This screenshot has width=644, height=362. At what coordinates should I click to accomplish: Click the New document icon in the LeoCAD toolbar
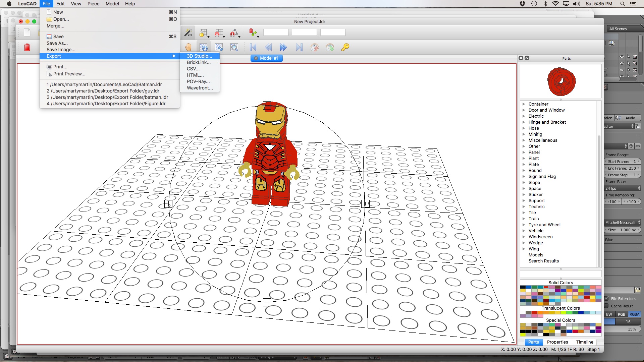[x=27, y=33]
